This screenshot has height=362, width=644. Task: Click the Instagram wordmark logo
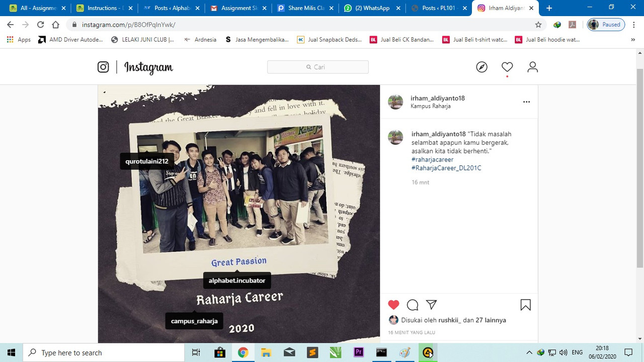(148, 67)
